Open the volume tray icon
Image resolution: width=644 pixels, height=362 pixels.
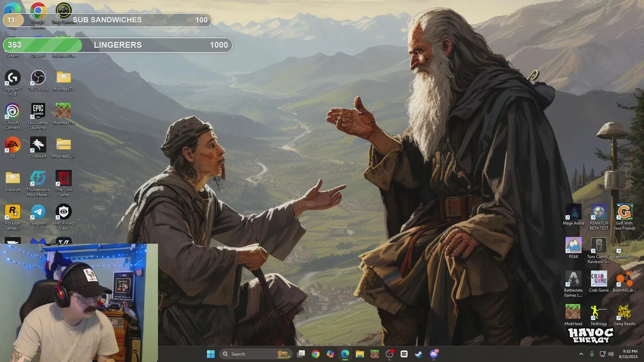pos(611,354)
